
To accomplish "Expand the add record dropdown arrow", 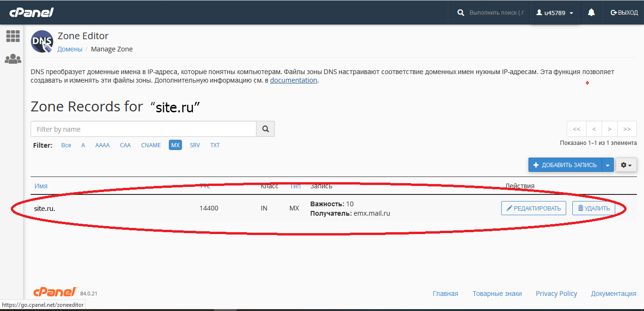I will tap(608, 165).
